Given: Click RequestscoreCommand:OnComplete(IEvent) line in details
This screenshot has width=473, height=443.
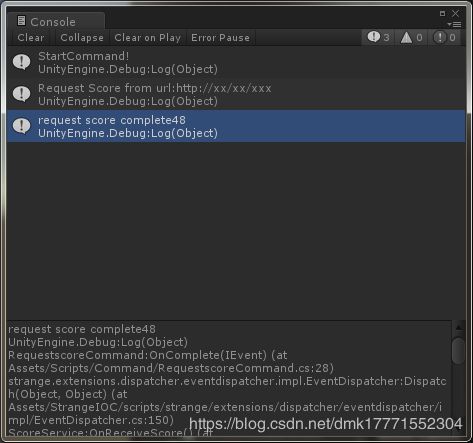Looking at the screenshot, I should tap(148, 355).
